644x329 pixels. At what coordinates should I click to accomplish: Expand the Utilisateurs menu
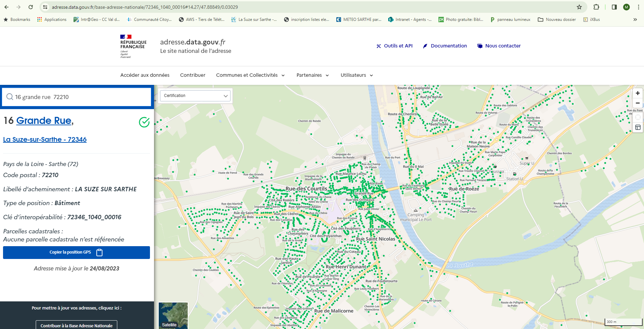coord(357,75)
